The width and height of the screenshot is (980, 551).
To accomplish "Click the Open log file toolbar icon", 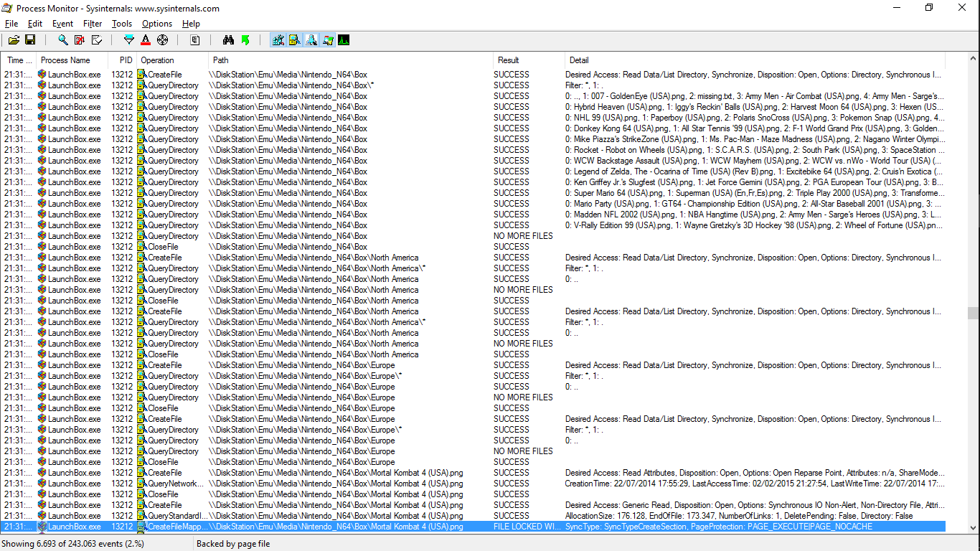I will pos(14,40).
